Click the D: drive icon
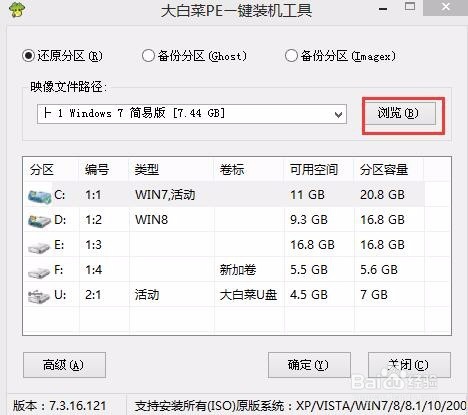Screen dimensions: 468x415 [x=40, y=221]
